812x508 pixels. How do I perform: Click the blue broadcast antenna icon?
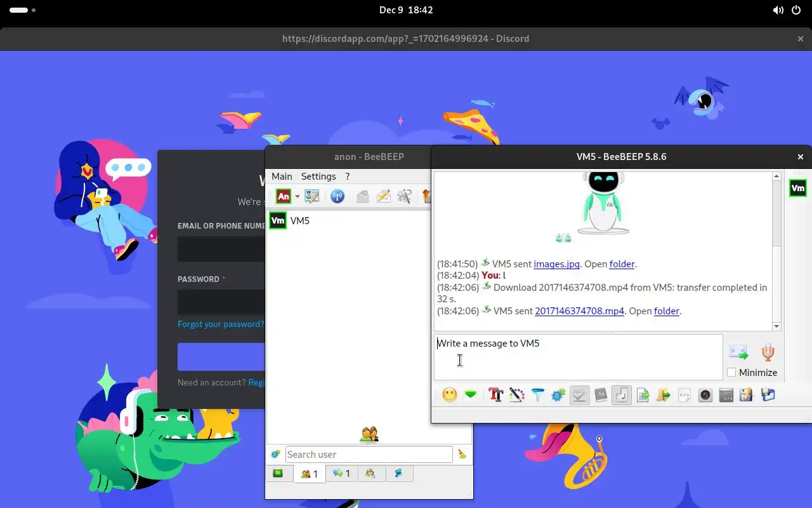(337, 196)
